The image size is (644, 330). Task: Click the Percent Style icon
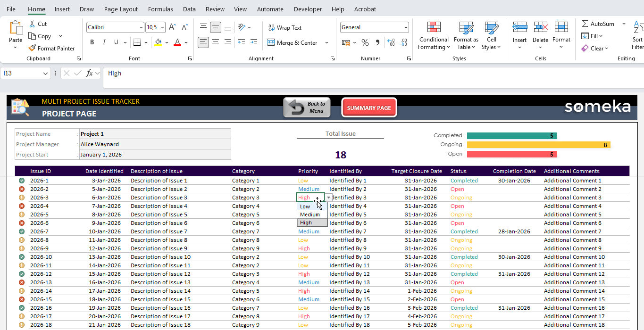coord(365,42)
